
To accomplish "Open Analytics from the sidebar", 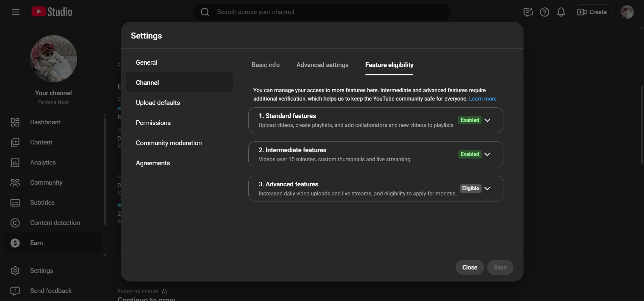I will tap(43, 163).
